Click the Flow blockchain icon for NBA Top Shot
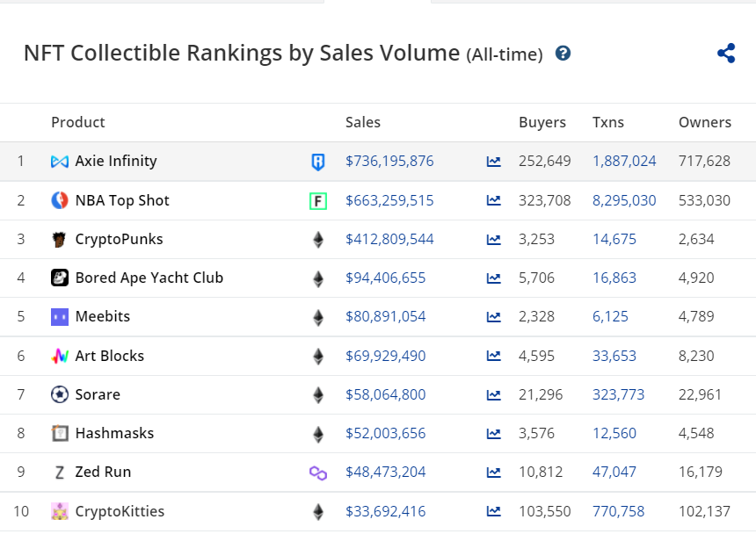This screenshot has height=534, width=756. [x=318, y=201]
